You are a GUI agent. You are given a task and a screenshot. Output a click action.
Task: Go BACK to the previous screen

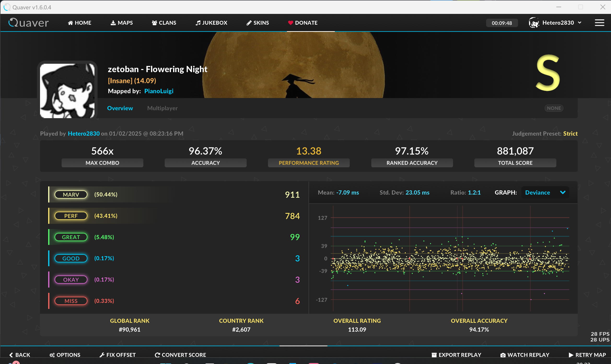pyautogui.click(x=20, y=355)
